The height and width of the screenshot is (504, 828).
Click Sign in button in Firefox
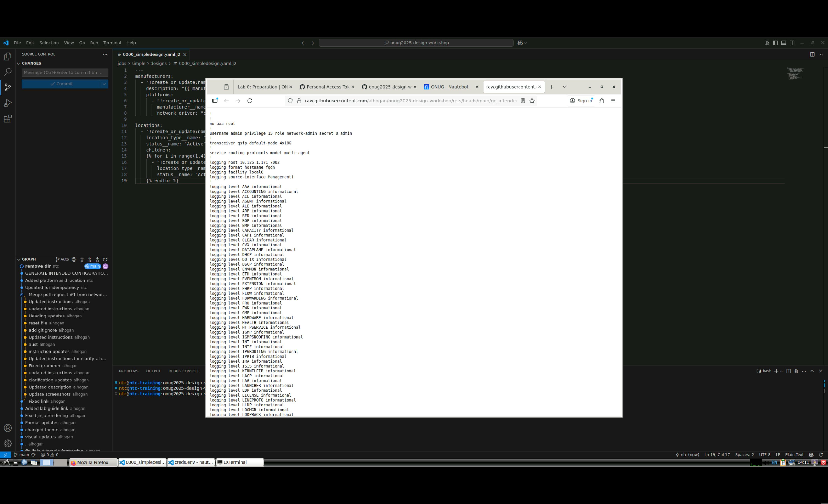581,101
